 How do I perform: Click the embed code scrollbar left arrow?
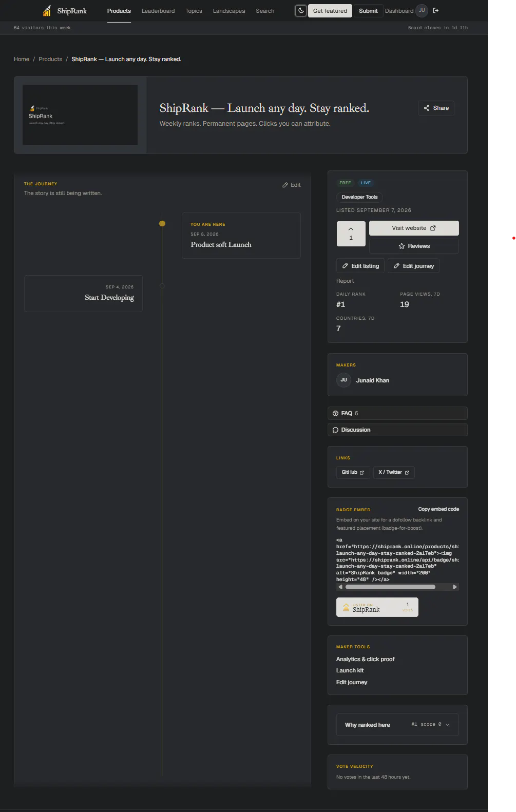[340, 587]
